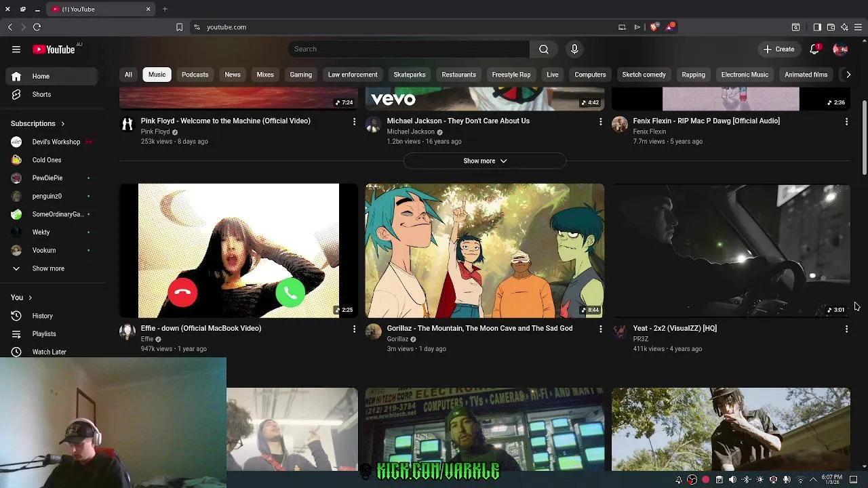Open the Leo AI sparkle icon
The height and width of the screenshot is (488, 868).
[844, 27]
